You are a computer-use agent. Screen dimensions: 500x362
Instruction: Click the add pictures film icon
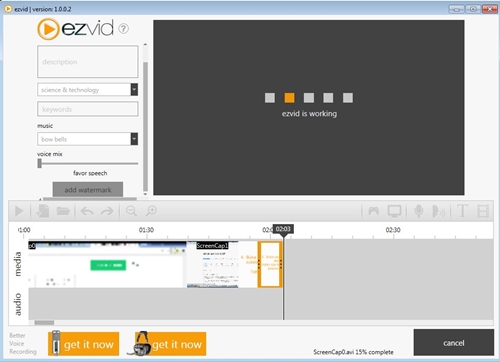[483, 211]
